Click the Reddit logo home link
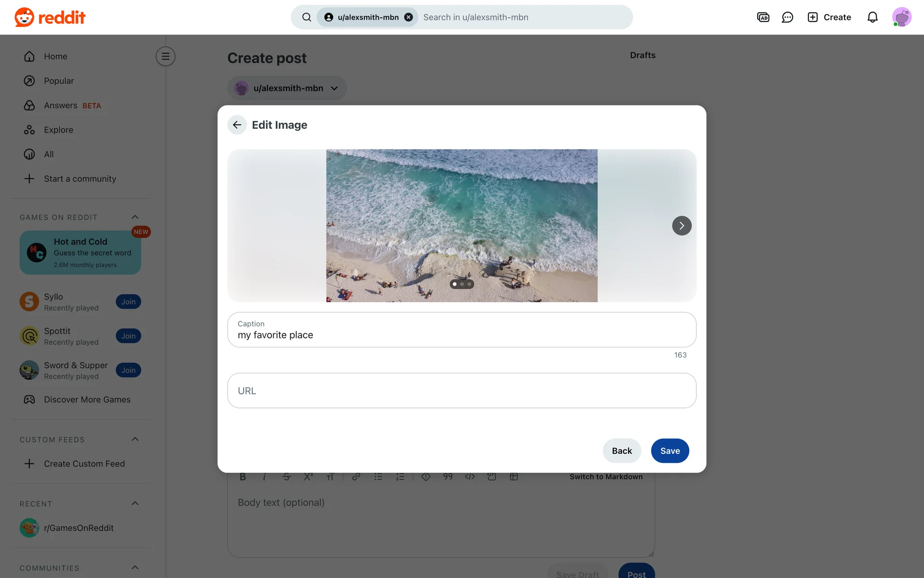Viewport: 924px width, 578px height. (50, 17)
